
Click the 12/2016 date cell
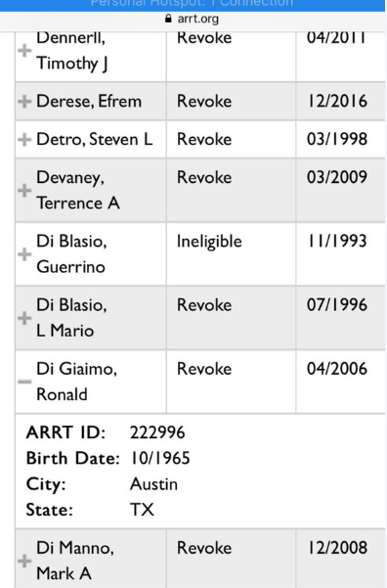point(340,101)
